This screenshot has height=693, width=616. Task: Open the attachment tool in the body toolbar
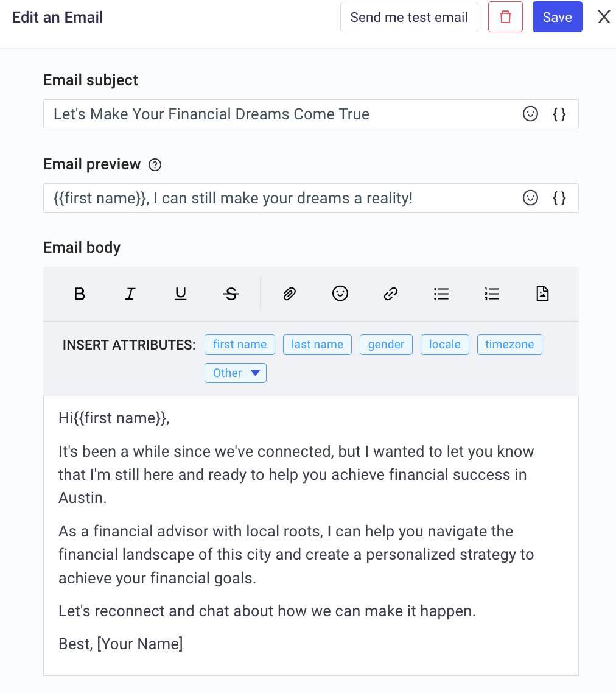coord(289,294)
